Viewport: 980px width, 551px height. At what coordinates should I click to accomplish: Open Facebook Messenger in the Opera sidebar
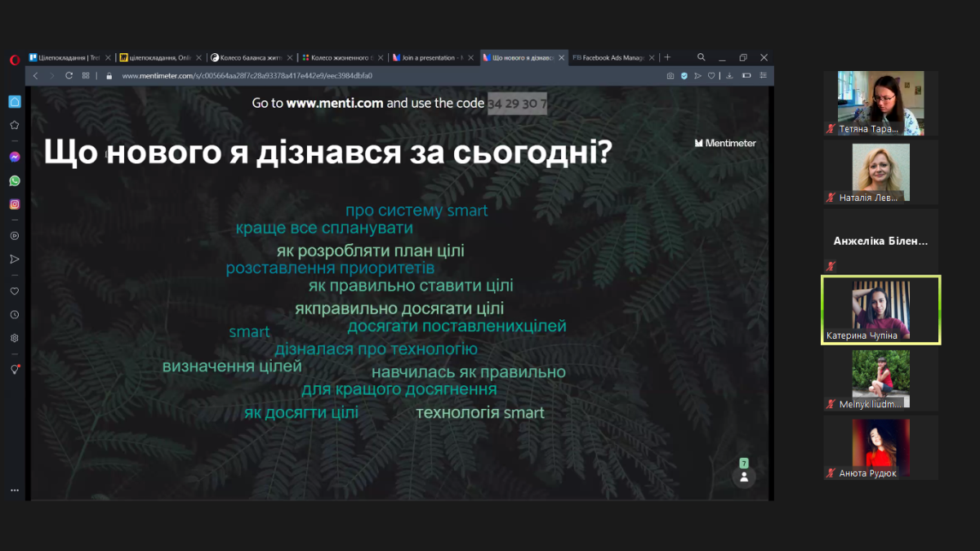15,157
